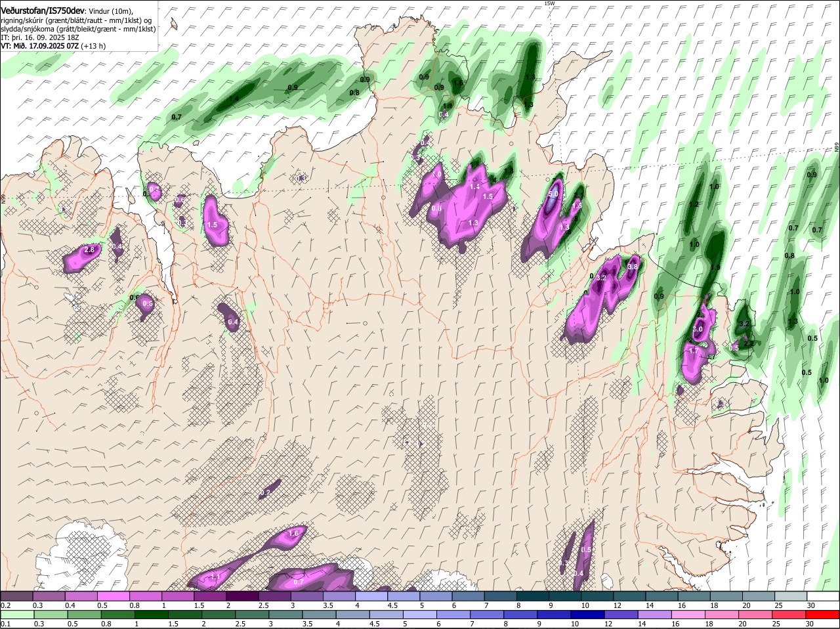Click the darkest green 1 mm rain legend swatch
This screenshot has height=629, width=840.
pos(151,615)
